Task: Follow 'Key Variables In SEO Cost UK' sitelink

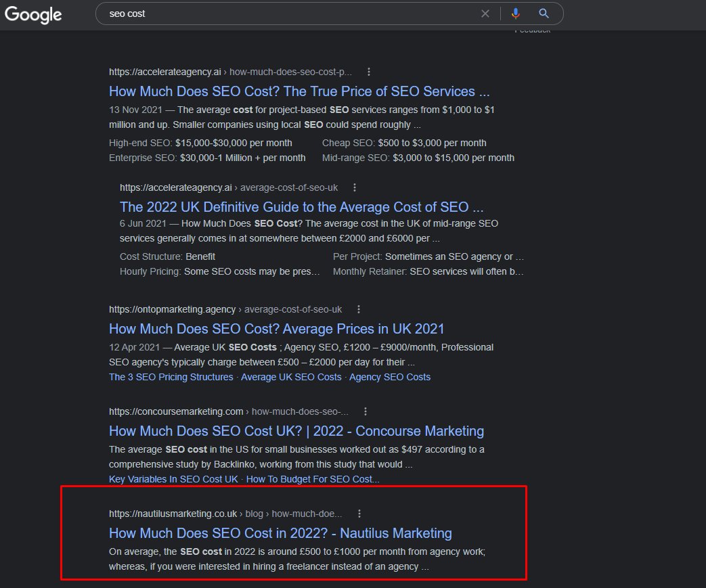Action: click(173, 480)
